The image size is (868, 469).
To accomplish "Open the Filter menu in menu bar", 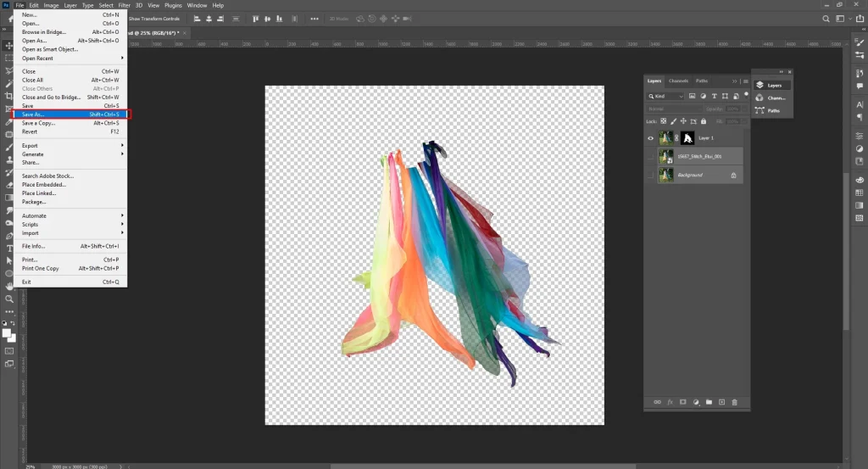I will tap(125, 5).
